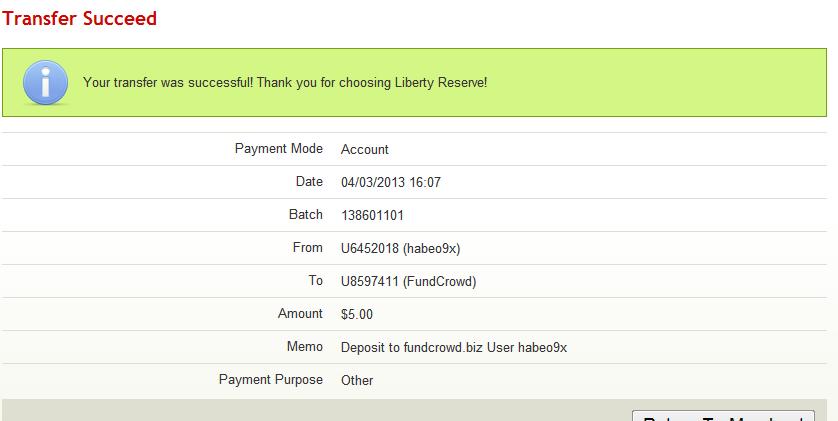
Task: Click the Transfer Succeed heading
Action: point(80,18)
